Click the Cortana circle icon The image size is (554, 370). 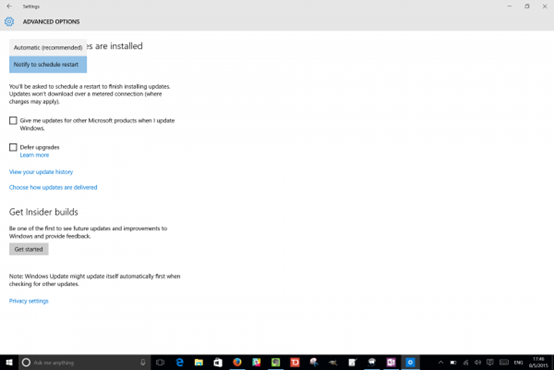coord(26,362)
